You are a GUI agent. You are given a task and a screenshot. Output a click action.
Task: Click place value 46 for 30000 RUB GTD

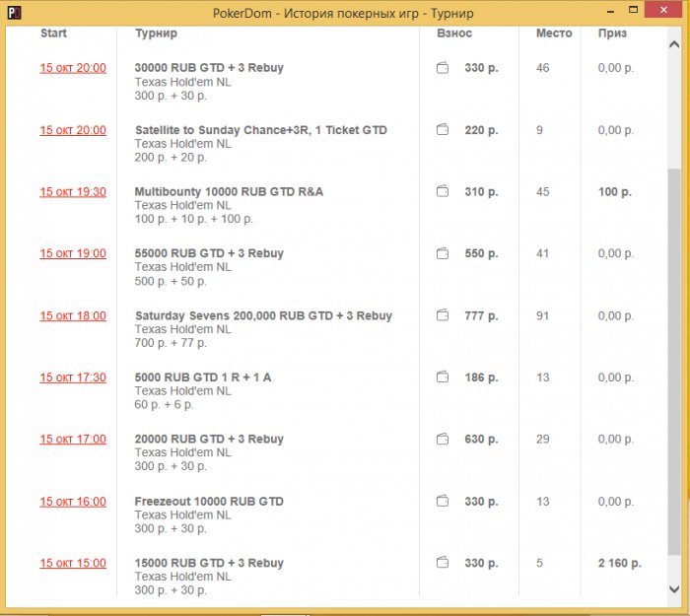click(542, 68)
